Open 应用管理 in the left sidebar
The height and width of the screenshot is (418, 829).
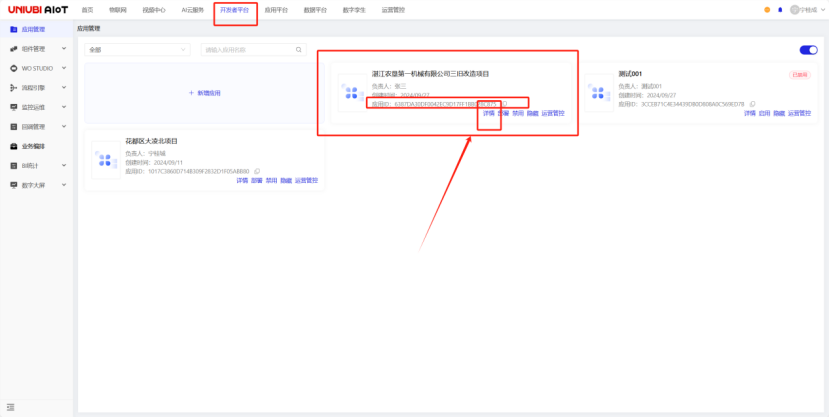point(33,30)
